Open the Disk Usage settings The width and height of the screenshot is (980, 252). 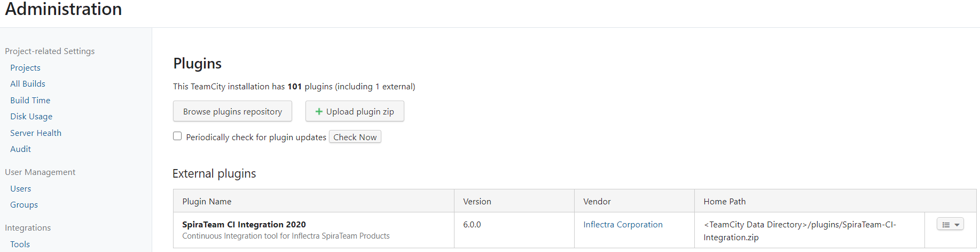pyautogui.click(x=32, y=116)
